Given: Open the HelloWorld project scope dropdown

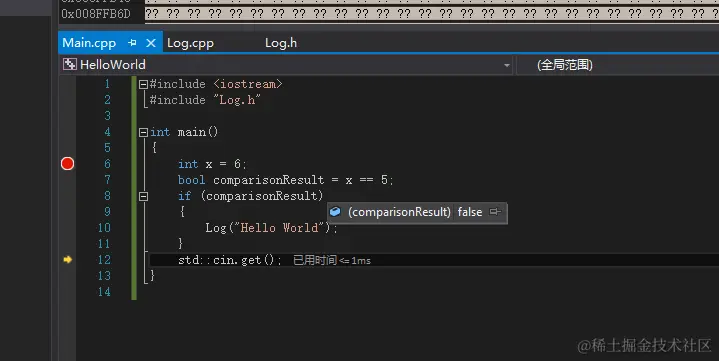Looking at the screenshot, I should pyautogui.click(x=506, y=65).
